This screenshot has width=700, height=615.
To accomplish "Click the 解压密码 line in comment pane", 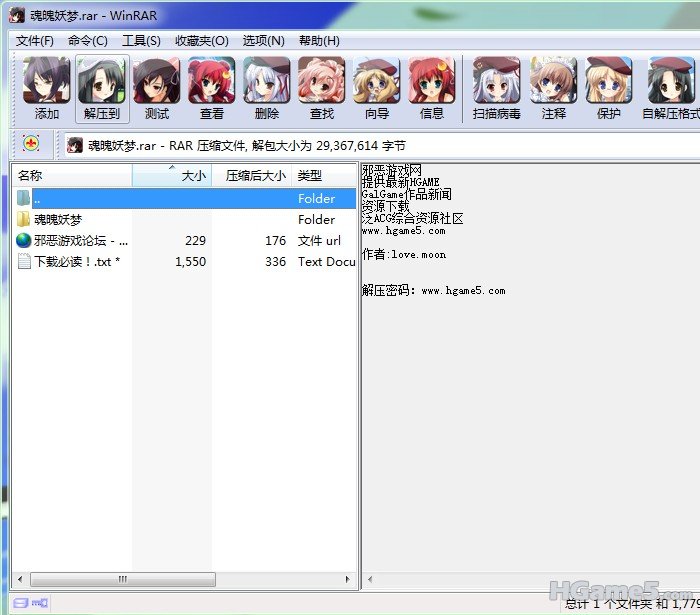I will coord(433,291).
